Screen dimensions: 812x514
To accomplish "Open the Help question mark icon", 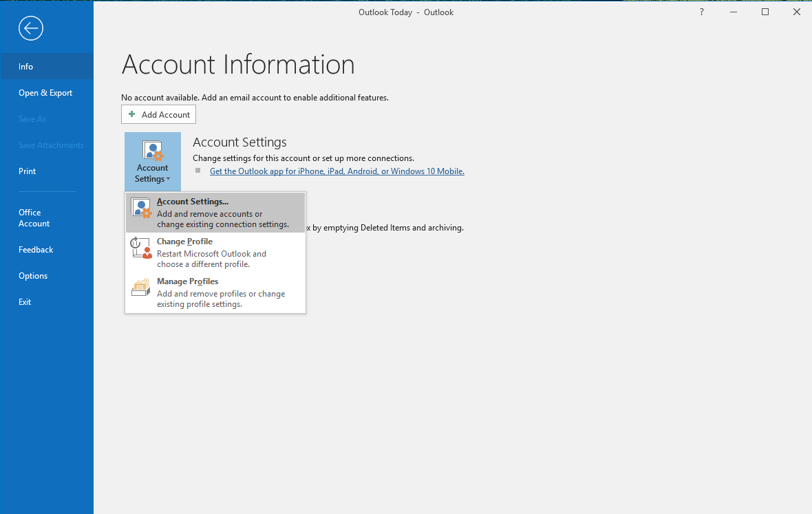I will pos(702,12).
